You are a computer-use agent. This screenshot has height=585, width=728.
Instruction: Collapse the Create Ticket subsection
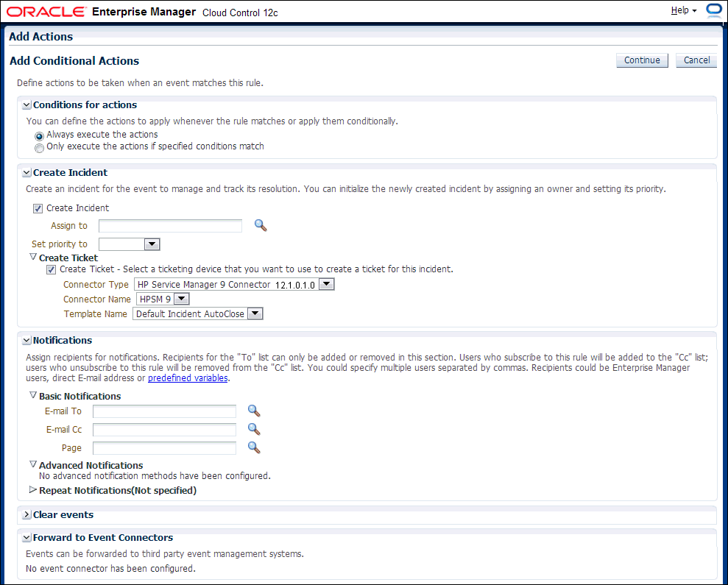(33, 257)
